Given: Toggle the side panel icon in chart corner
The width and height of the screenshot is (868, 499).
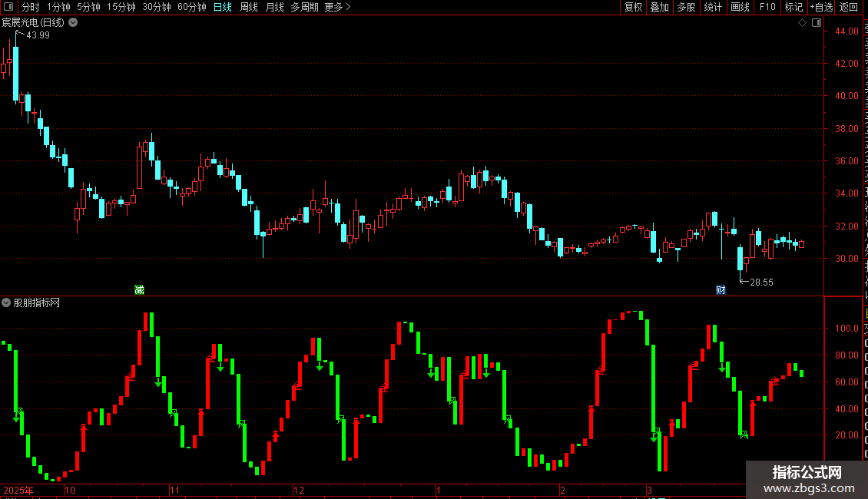Looking at the screenshot, I should 817,23.
